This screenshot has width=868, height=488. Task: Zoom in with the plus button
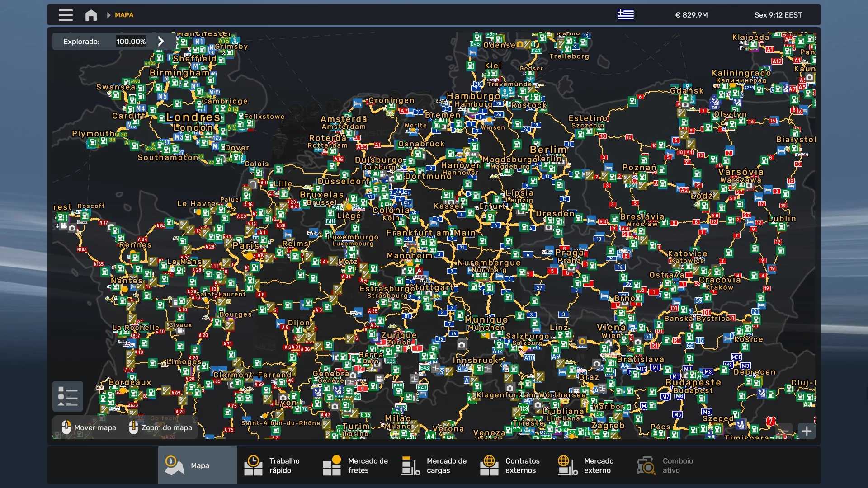(x=807, y=431)
